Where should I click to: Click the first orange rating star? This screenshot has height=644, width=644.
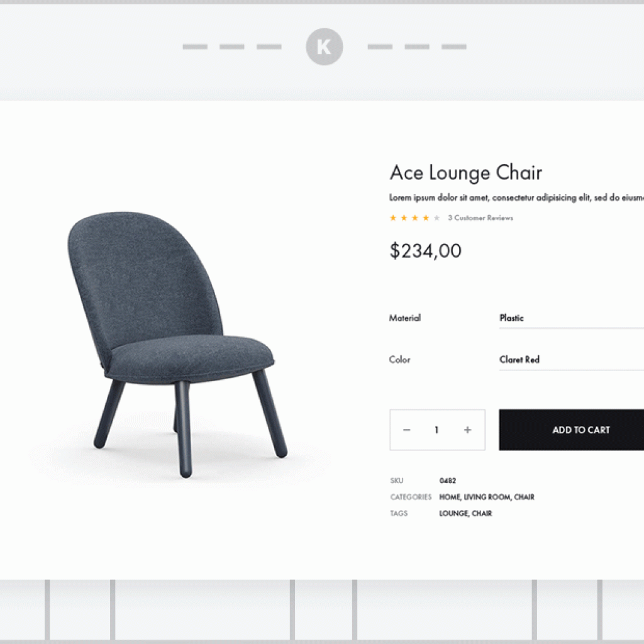click(x=393, y=218)
